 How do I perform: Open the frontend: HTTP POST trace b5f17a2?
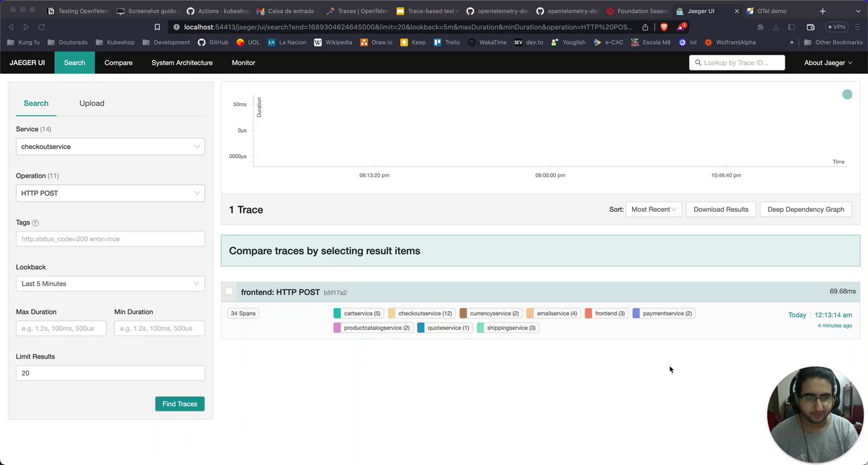pyautogui.click(x=293, y=292)
